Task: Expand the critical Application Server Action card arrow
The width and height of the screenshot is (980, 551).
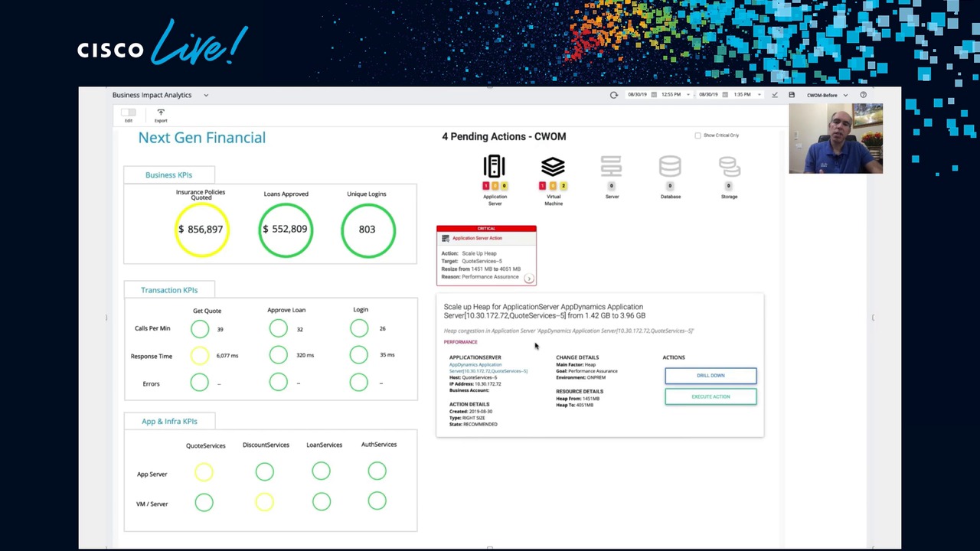Action: click(528, 279)
